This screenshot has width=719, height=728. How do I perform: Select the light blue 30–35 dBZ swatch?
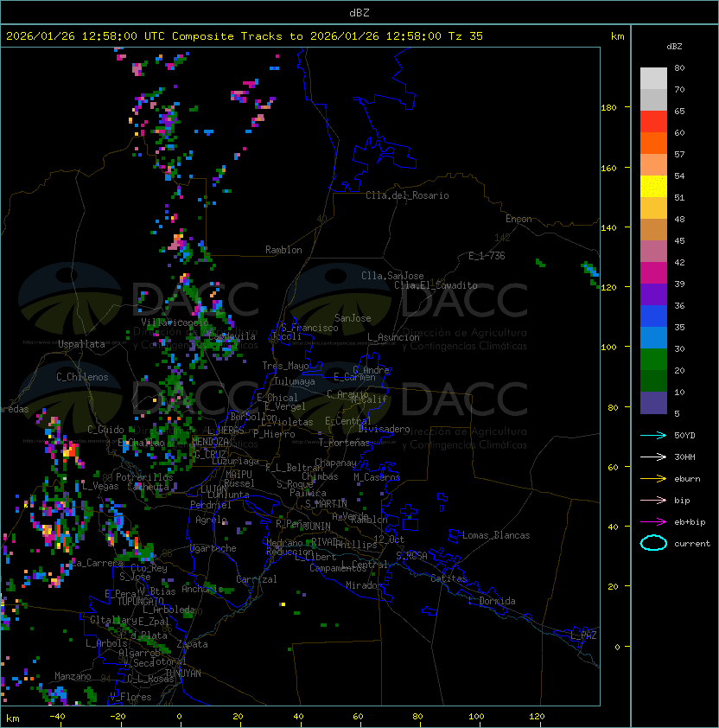tap(653, 337)
